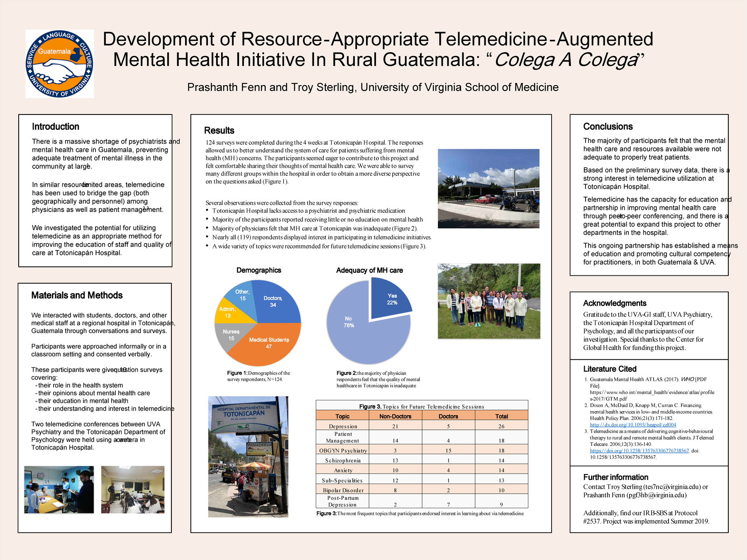Click the Sub-Specialities topic cell
Image resolution: width=747 pixels, height=560 pixels.
click(343, 480)
